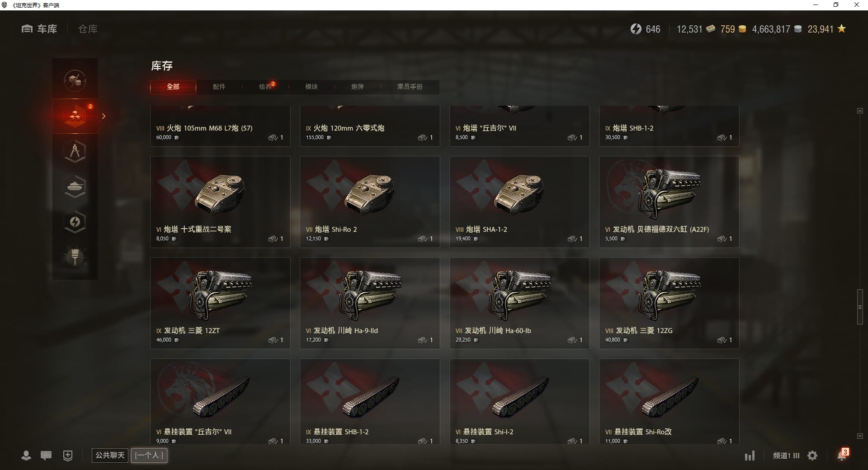The width and height of the screenshot is (868, 470).
Task: Select the 发动机 三菱 12ZT engine card
Action: [x=220, y=303]
